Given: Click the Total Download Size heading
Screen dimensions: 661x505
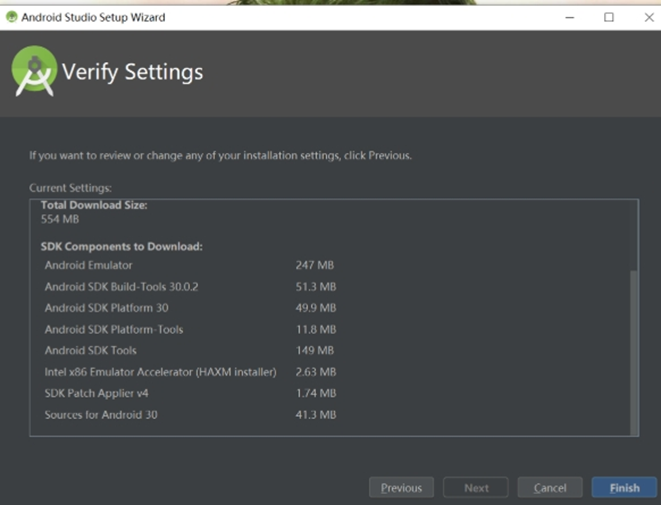Looking at the screenshot, I should (x=94, y=205).
